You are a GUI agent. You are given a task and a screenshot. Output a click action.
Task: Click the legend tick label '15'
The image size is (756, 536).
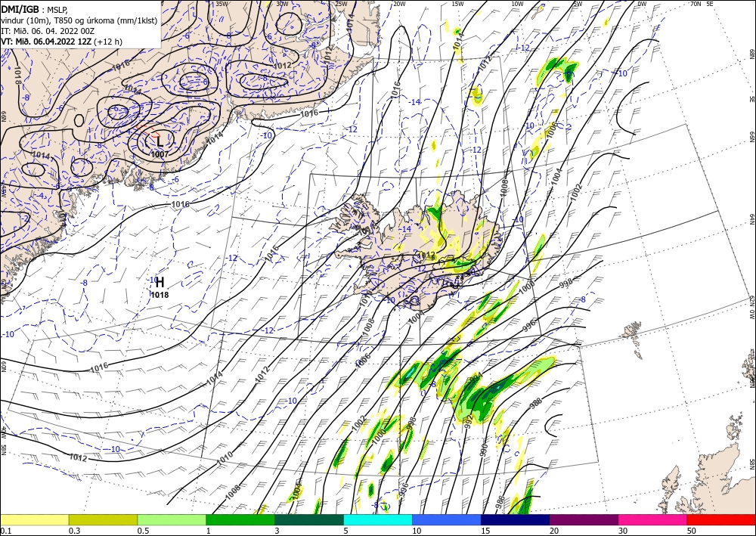(485, 531)
